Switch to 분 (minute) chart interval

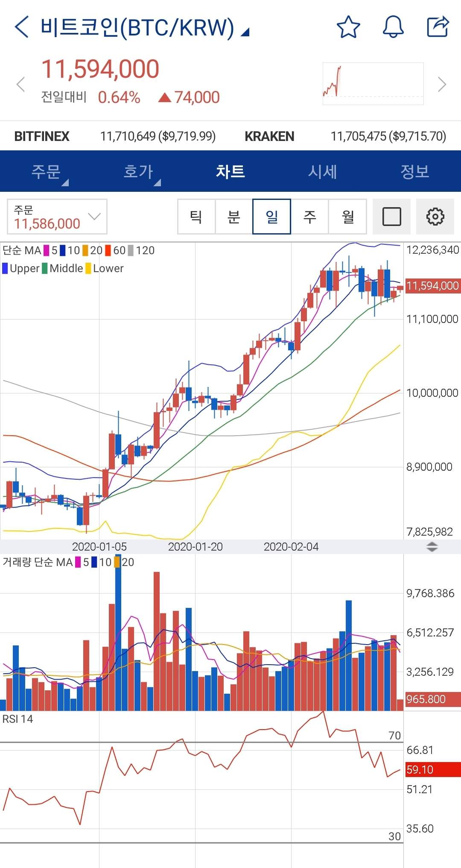click(x=234, y=217)
